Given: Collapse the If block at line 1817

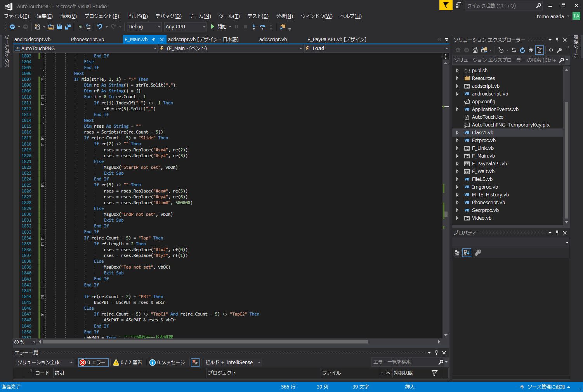Looking at the screenshot, I should (43, 138).
